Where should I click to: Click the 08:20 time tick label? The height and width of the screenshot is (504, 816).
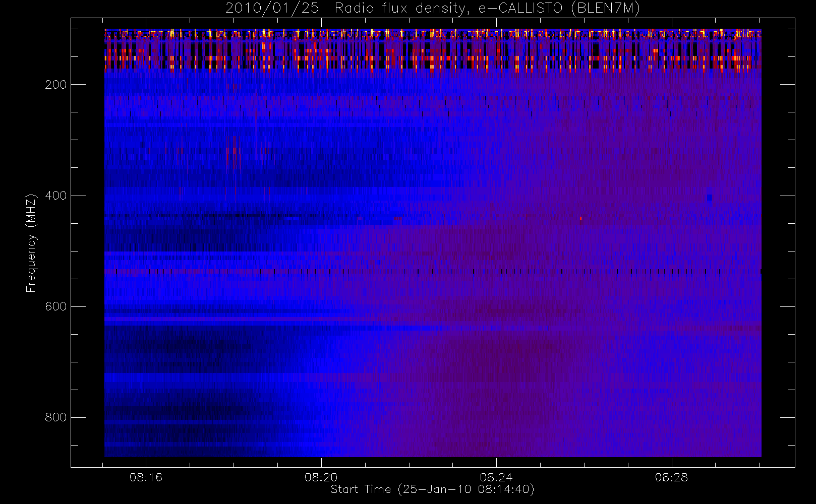[x=321, y=477]
